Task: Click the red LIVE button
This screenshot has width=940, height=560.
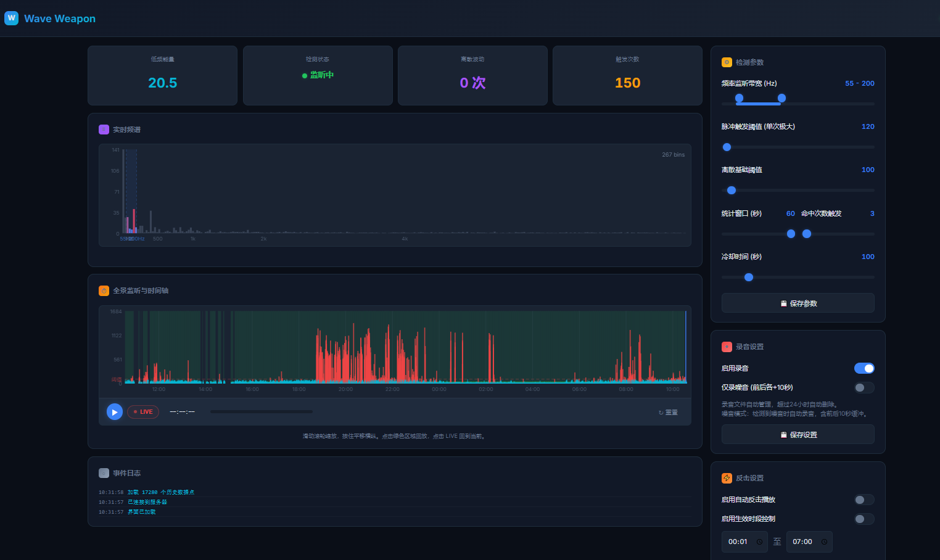Action: [x=143, y=412]
